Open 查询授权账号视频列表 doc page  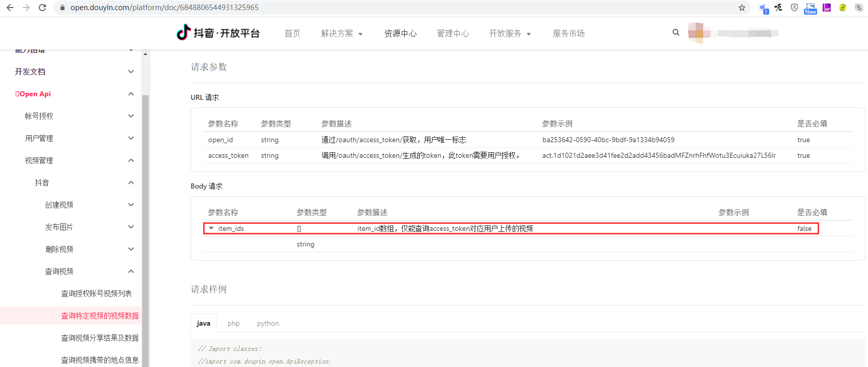(x=96, y=293)
